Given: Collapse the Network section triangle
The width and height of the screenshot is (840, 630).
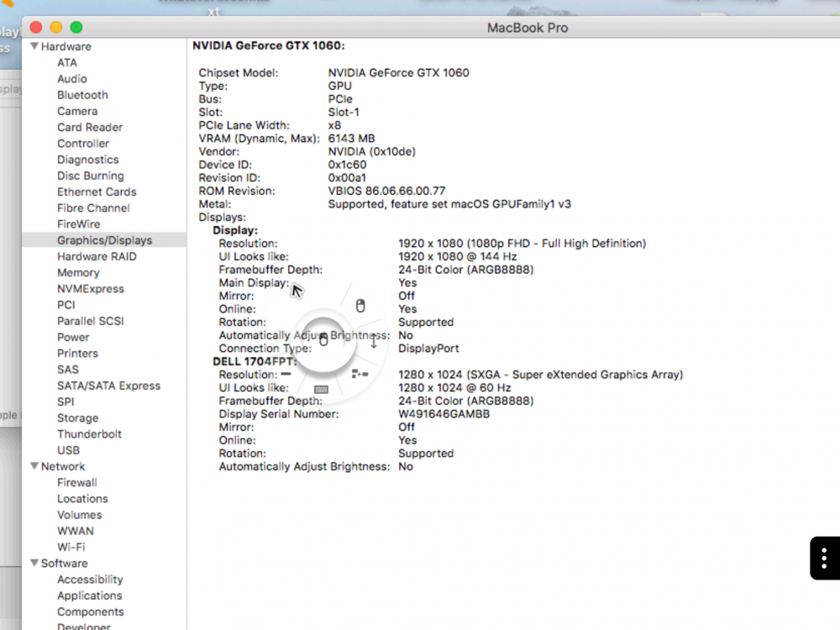Looking at the screenshot, I should pyautogui.click(x=34, y=466).
